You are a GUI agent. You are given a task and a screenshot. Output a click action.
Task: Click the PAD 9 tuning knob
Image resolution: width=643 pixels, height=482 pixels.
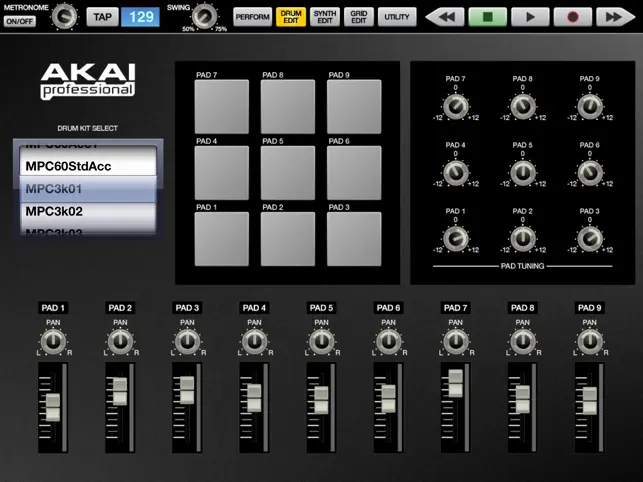(x=590, y=107)
